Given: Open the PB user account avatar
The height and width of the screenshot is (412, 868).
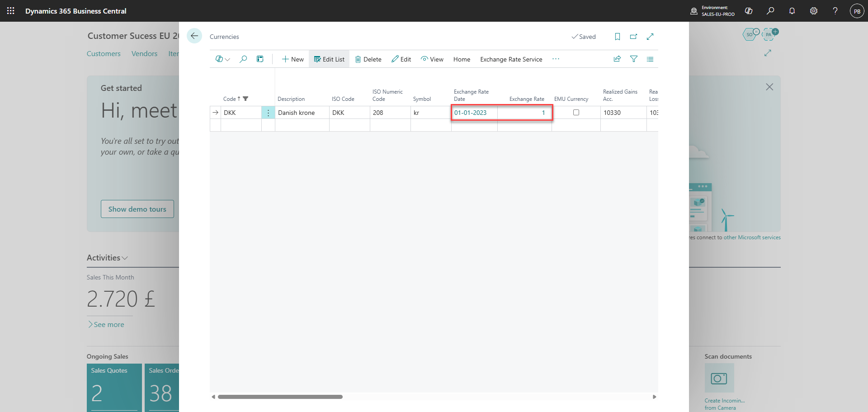Looking at the screenshot, I should 857,11.
